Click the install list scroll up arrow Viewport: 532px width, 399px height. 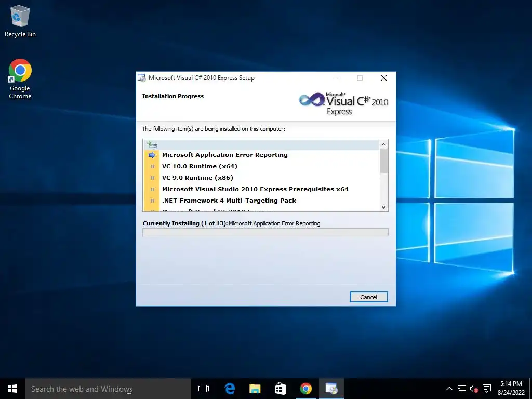point(384,144)
